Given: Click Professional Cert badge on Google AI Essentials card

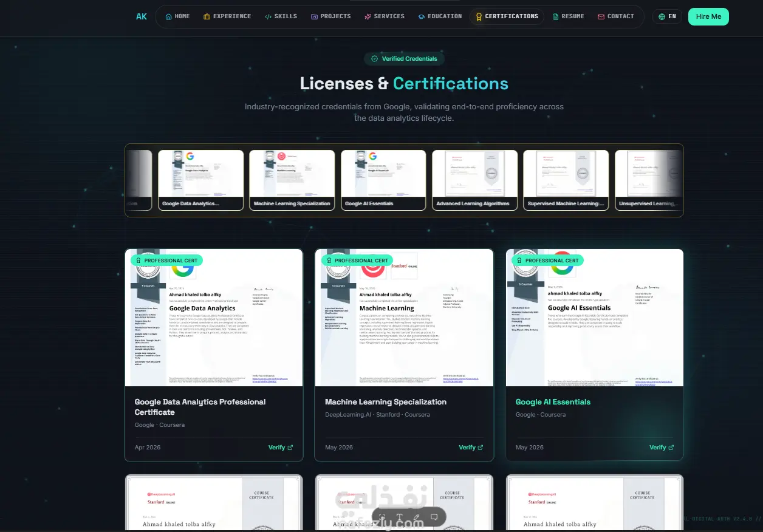Looking at the screenshot, I should click(x=547, y=261).
